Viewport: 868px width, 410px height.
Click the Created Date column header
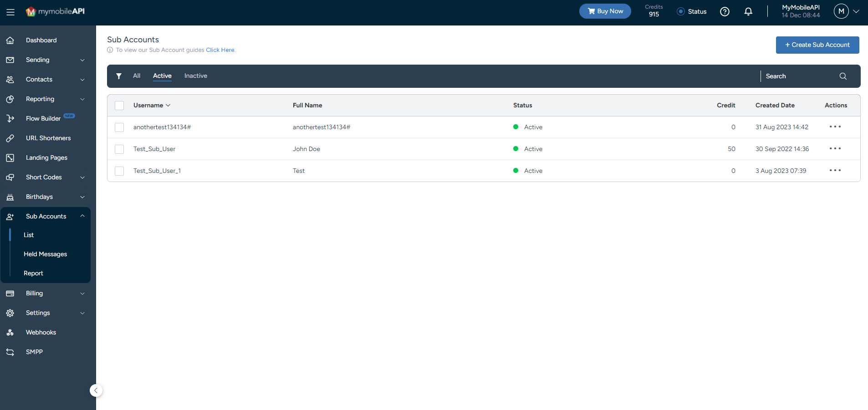click(x=775, y=105)
